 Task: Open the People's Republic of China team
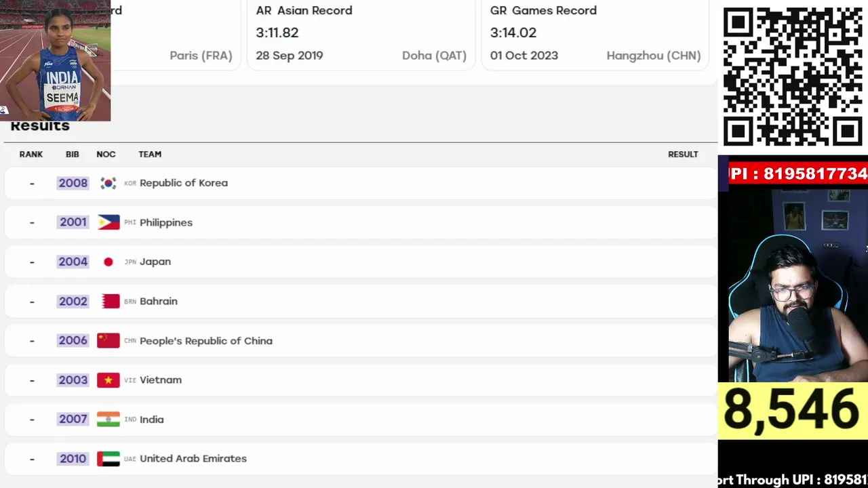[x=206, y=341]
